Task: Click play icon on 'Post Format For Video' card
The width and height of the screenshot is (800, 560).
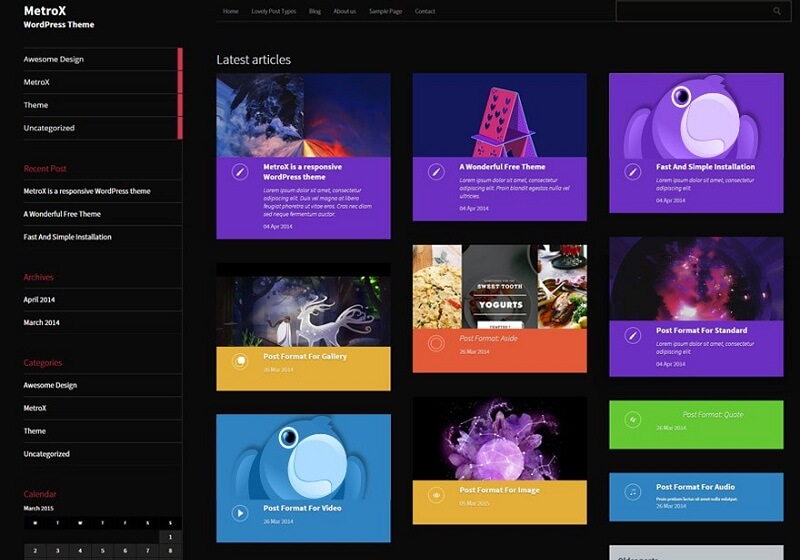Action: [240, 513]
